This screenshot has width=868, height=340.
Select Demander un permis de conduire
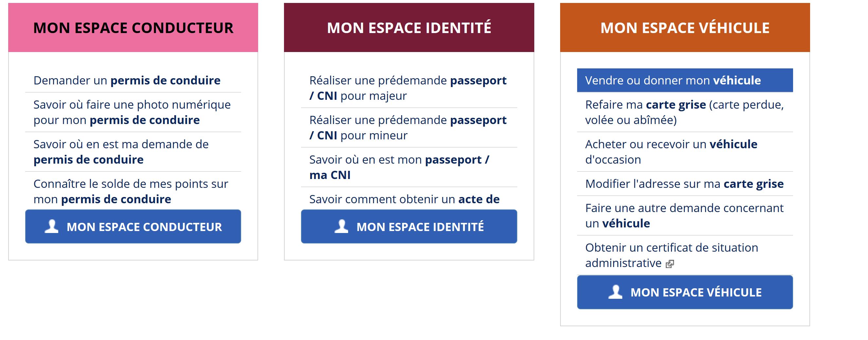127,81
